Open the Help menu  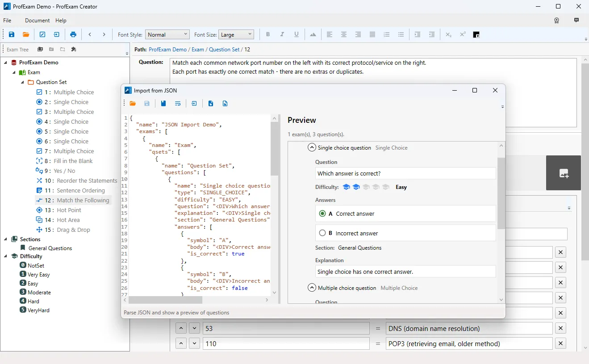61,21
